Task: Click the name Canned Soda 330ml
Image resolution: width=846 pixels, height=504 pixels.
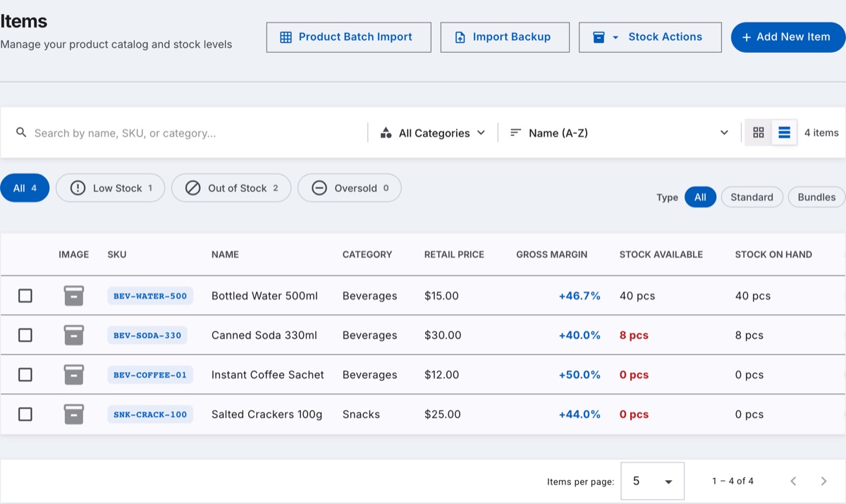Action: click(x=264, y=336)
